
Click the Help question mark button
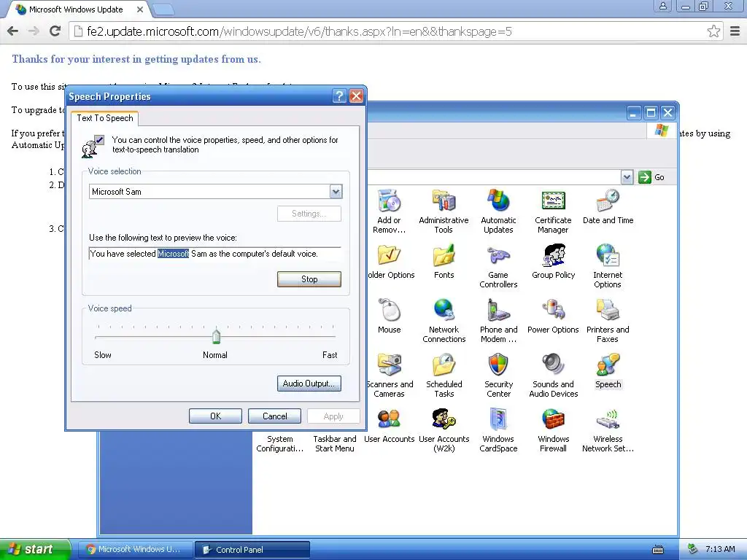(x=339, y=96)
